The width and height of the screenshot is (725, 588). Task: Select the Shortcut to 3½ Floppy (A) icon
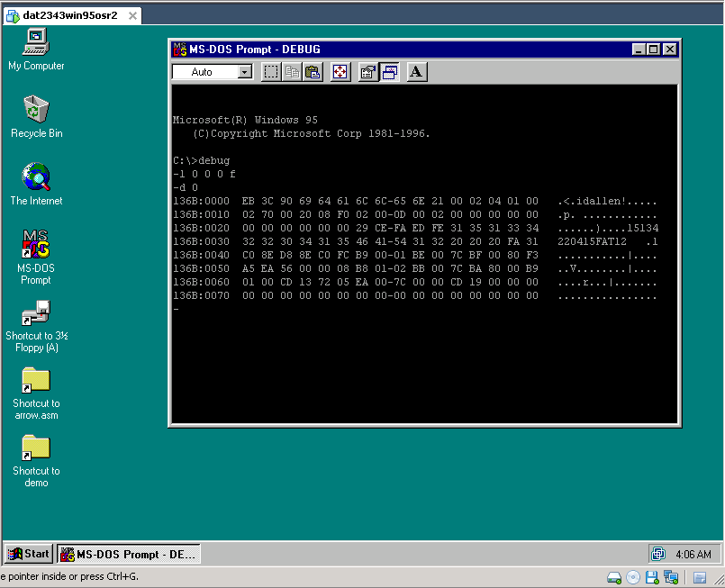(x=36, y=313)
